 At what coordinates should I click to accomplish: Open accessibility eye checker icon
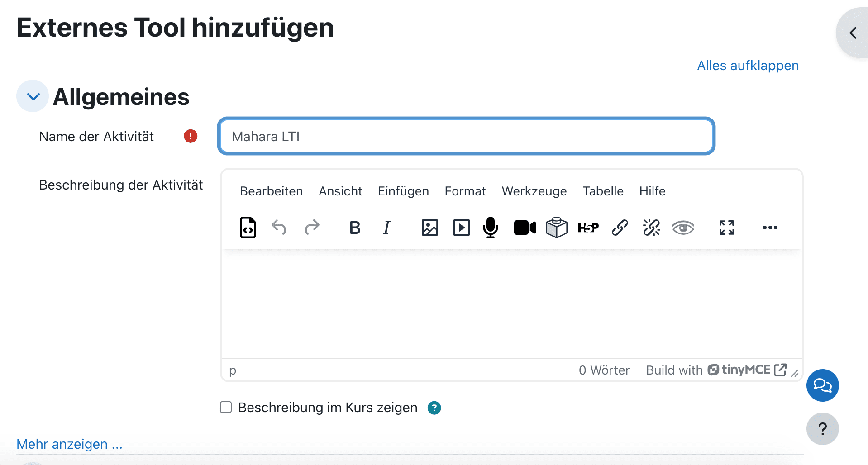pyautogui.click(x=683, y=228)
